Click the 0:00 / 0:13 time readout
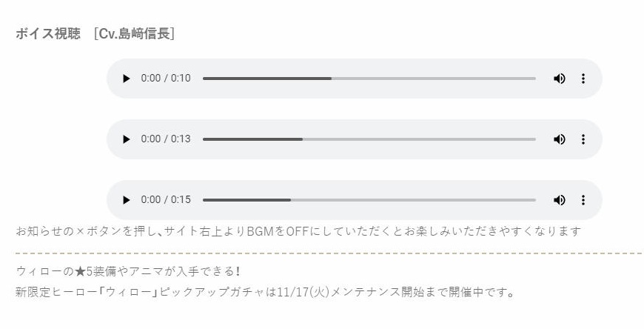This screenshot has height=329, width=644. point(166,139)
